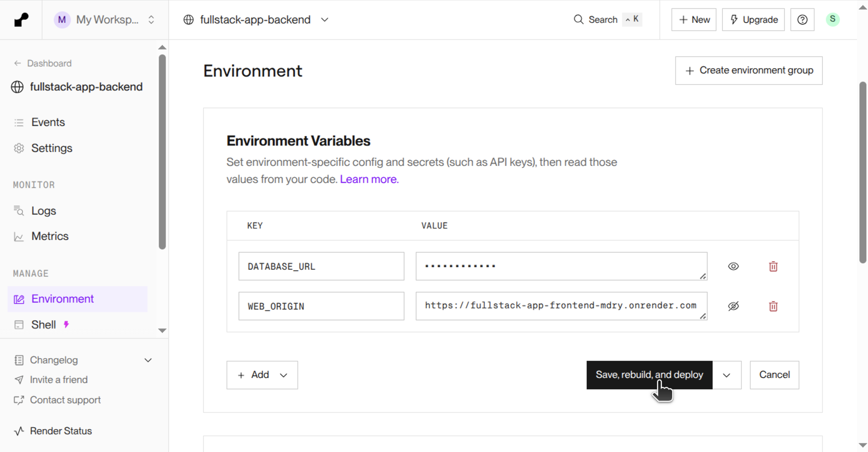Expand the save options chevron beside deploy button
This screenshot has height=452, width=868.
(727, 375)
